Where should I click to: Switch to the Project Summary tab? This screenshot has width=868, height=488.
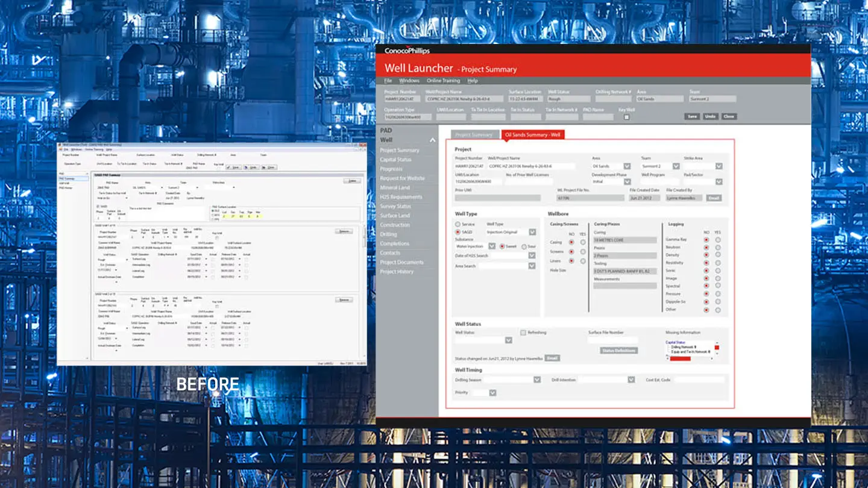pyautogui.click(x=474, y=135)
